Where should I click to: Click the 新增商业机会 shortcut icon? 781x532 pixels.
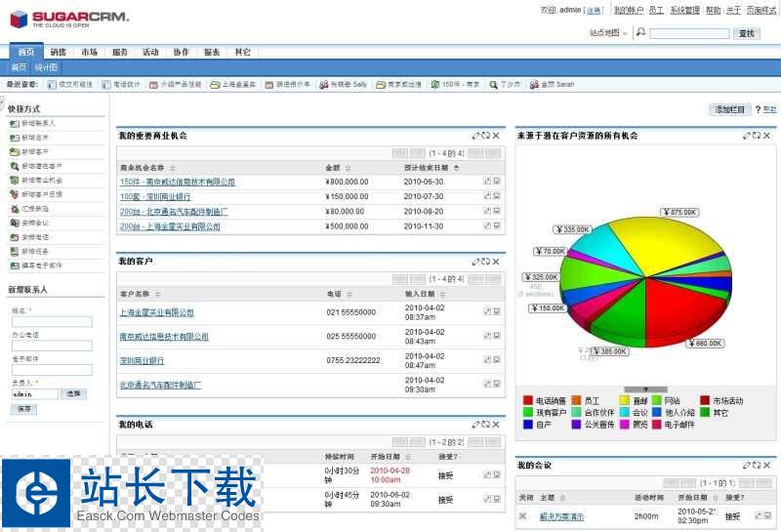[x=15, y=181]
